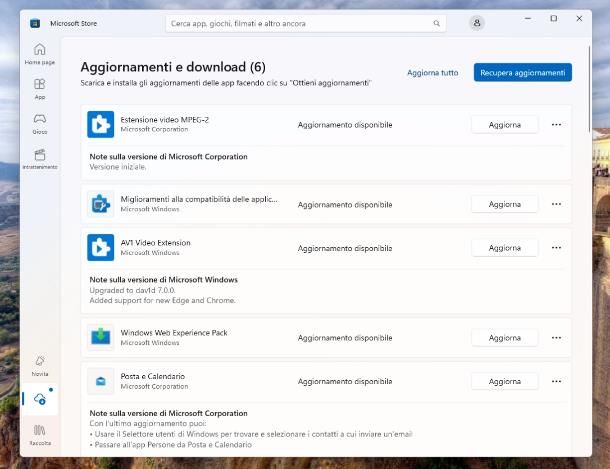Select the Windows Web Experience Pack title

tap(174, 332)
